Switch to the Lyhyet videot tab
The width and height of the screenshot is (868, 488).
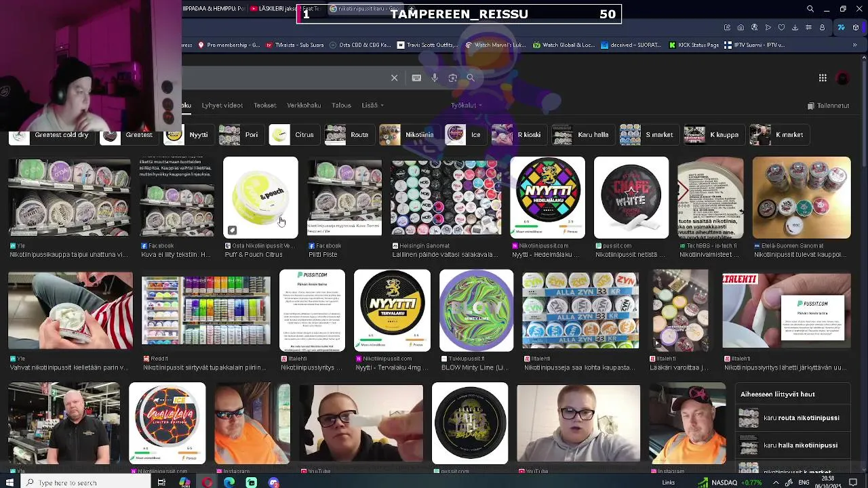[222, 106]
